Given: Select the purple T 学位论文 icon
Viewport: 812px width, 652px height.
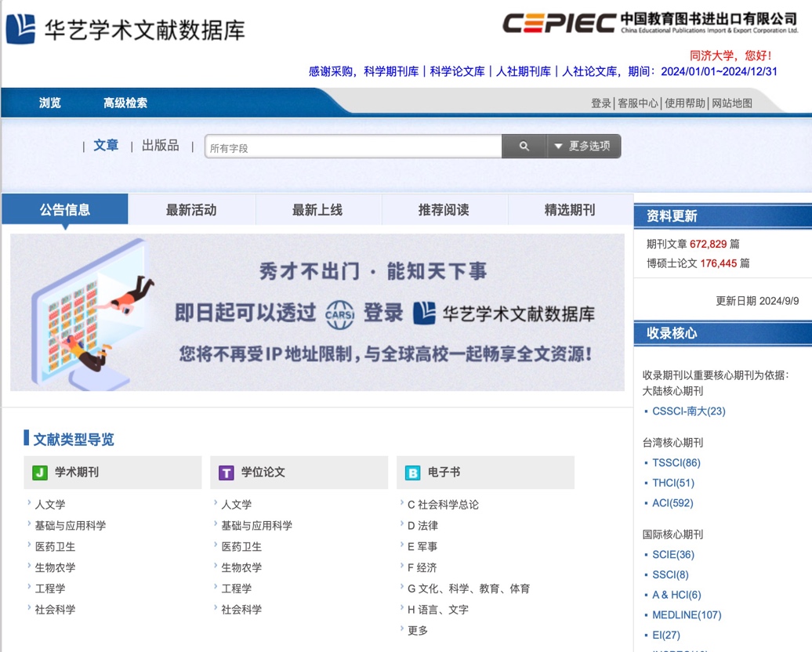Looking at the screenshot, I should (227, 473).
